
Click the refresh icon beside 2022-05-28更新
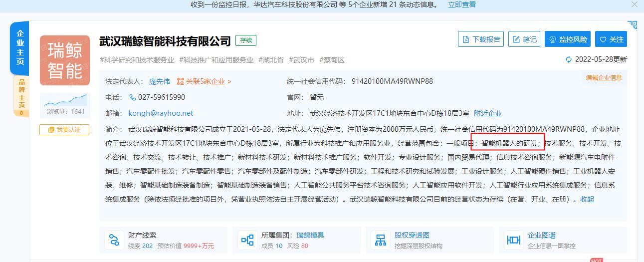[569, 59]
